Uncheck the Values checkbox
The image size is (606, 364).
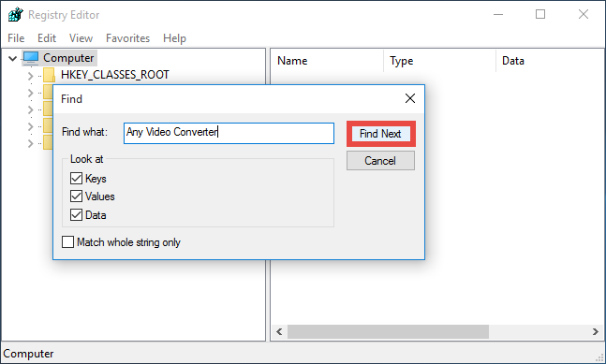coord(76,197)
